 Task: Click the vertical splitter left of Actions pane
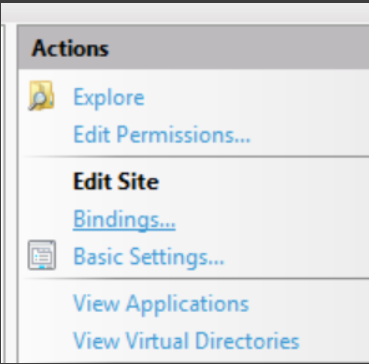(x=10, y=193)
